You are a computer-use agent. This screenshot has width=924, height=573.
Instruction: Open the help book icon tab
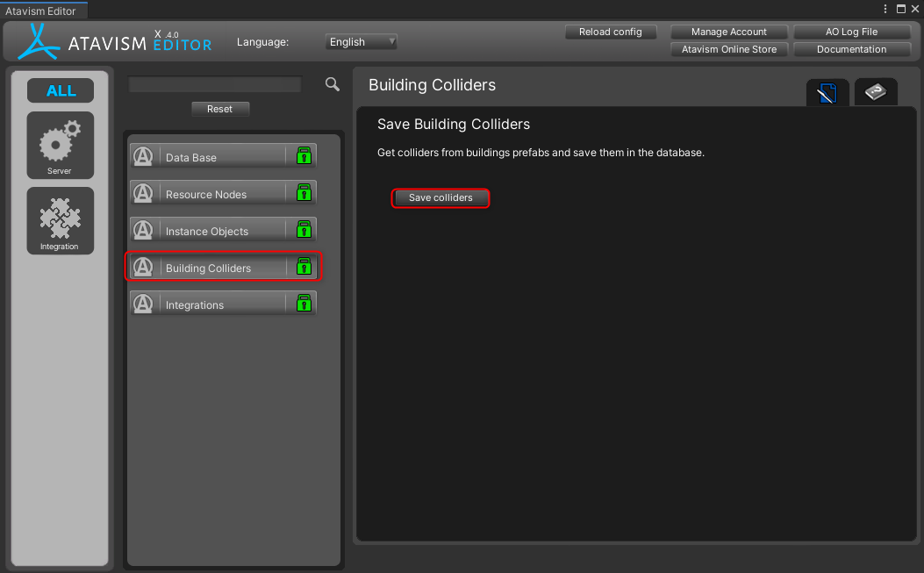(x=875, y=92)
